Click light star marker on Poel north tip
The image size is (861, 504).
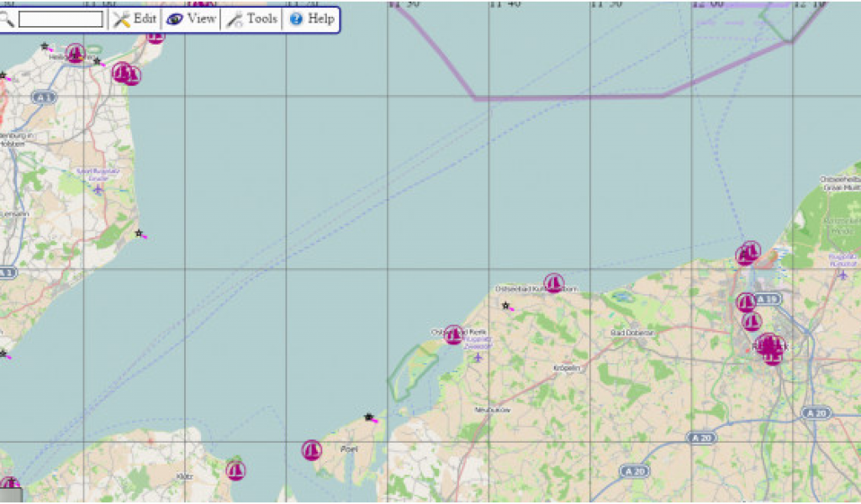point(368,417)
